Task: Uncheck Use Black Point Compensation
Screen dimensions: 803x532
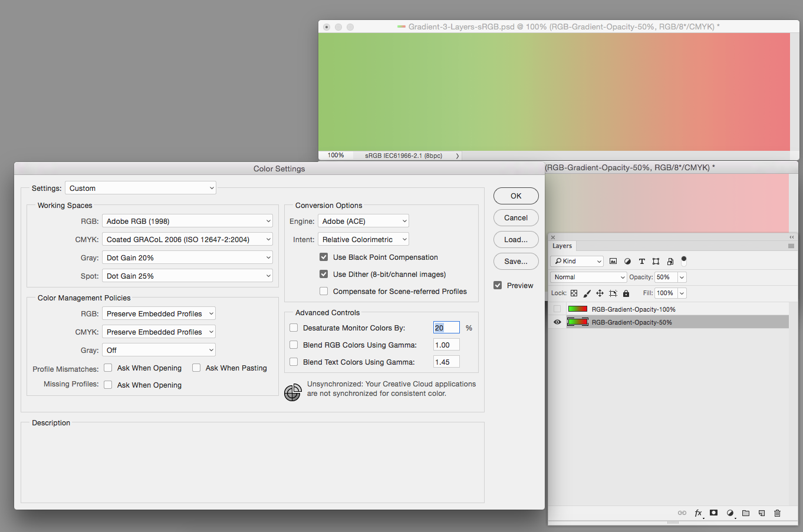Action: tap(324, 257)
